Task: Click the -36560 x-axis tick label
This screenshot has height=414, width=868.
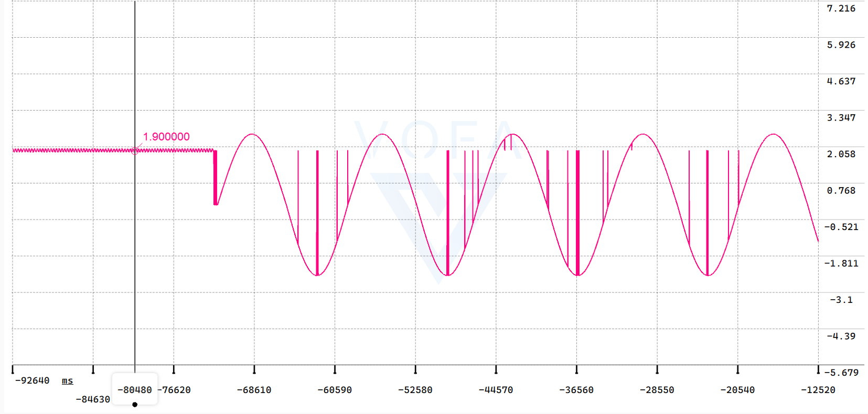Action: (576, 390)
